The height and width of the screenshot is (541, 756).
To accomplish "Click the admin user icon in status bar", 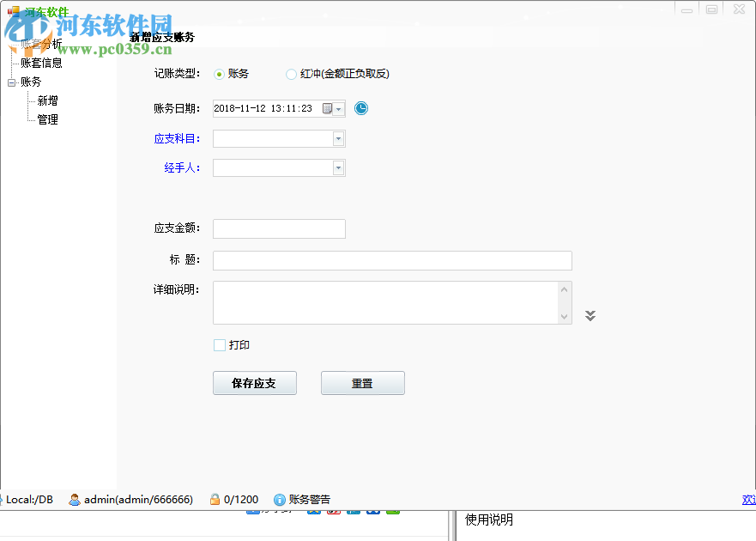I will point(76,499).
